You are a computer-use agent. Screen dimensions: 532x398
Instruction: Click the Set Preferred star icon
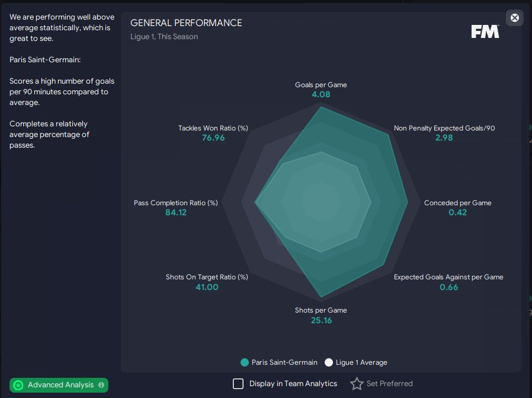point(357,384)
